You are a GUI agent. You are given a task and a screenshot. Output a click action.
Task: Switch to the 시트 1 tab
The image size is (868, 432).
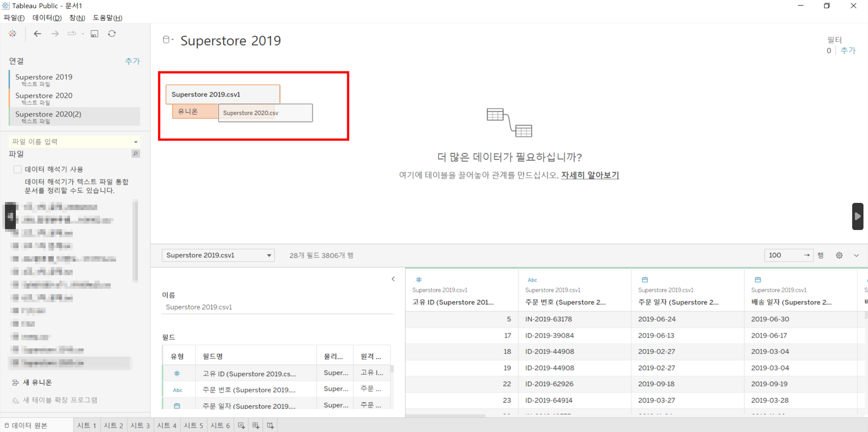tap(86, 425)
